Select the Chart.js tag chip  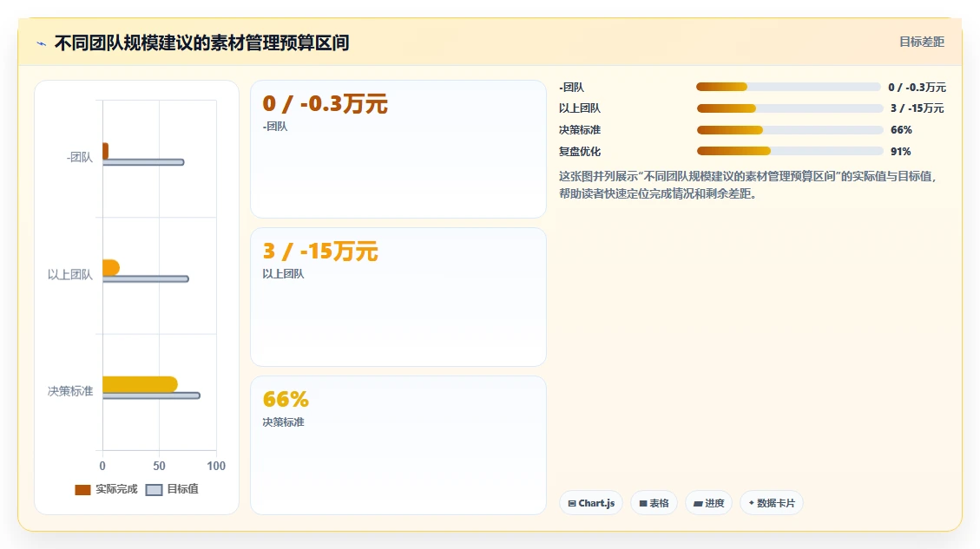[x=590, y=503]
